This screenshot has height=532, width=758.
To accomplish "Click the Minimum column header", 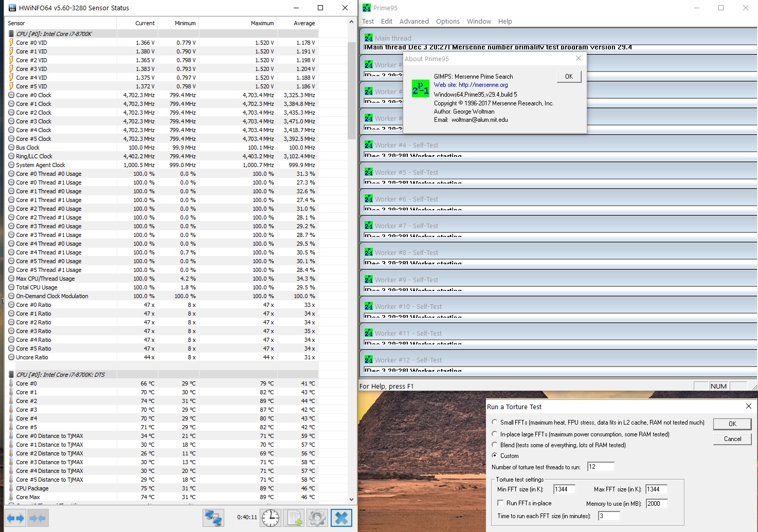I will (x=178, y=23).
